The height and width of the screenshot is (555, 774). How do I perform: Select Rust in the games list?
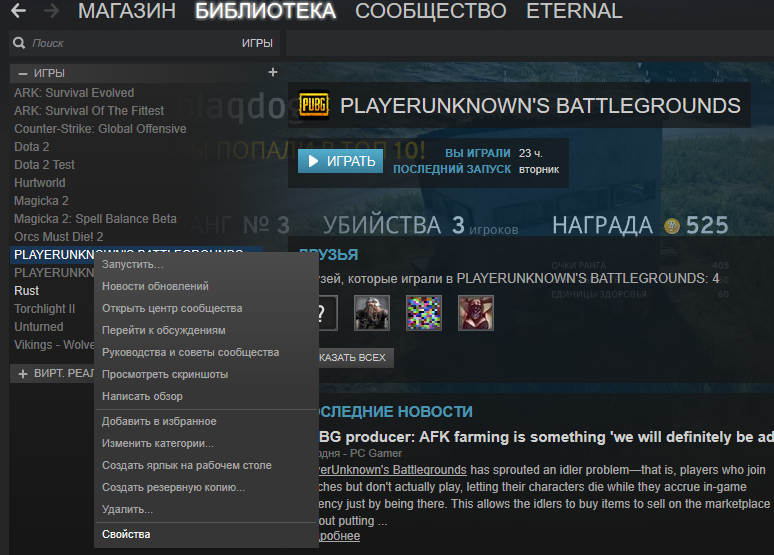pyautogui.click(x=27, y=291)
